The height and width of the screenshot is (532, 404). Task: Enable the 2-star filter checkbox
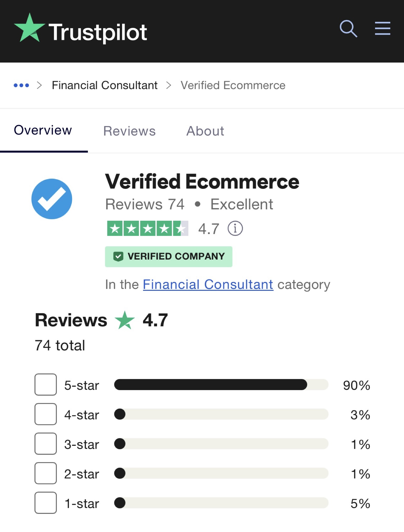(x=46, y=473)
